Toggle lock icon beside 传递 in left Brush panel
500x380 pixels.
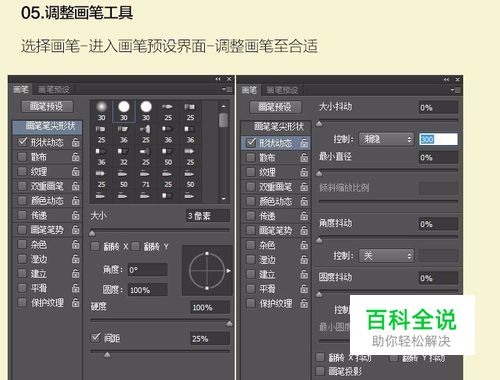76,215
